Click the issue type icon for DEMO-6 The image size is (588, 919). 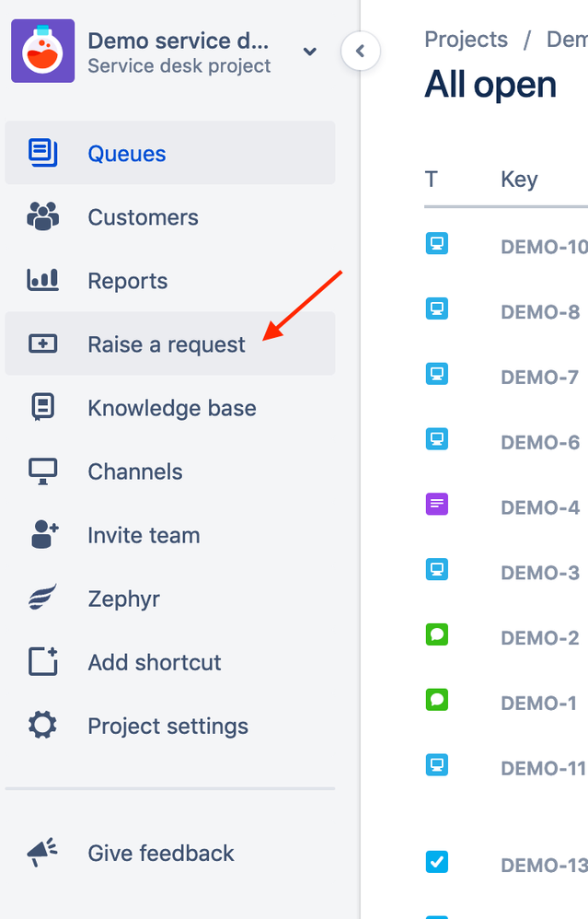tap(436, 438)
